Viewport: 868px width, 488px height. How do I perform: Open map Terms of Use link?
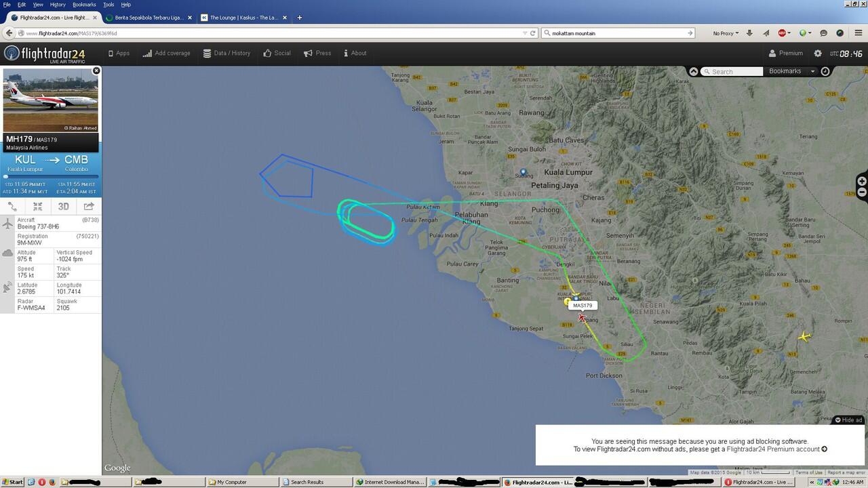click(x=808, y=472)
